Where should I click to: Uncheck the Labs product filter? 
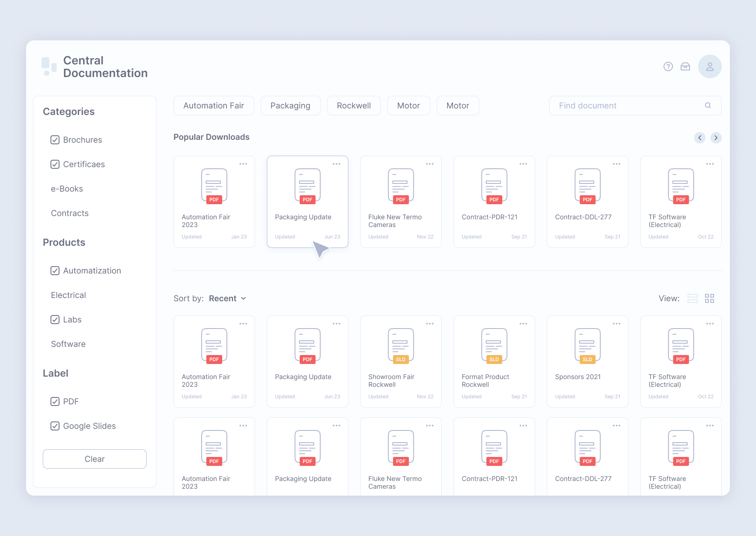coord(55,320)
